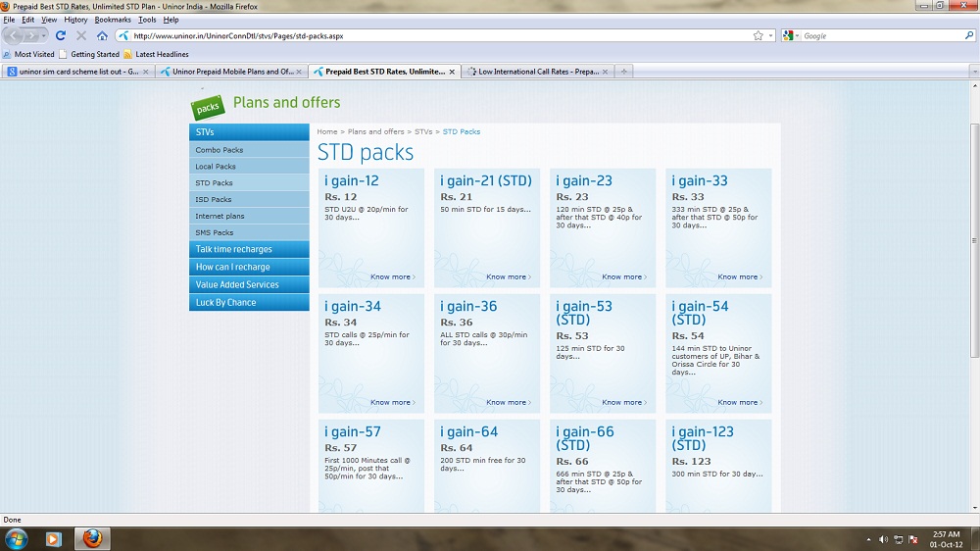Open Luck By Chance section
The width and height of the screenshot is (980, 551).
click(x=249, y=302)
